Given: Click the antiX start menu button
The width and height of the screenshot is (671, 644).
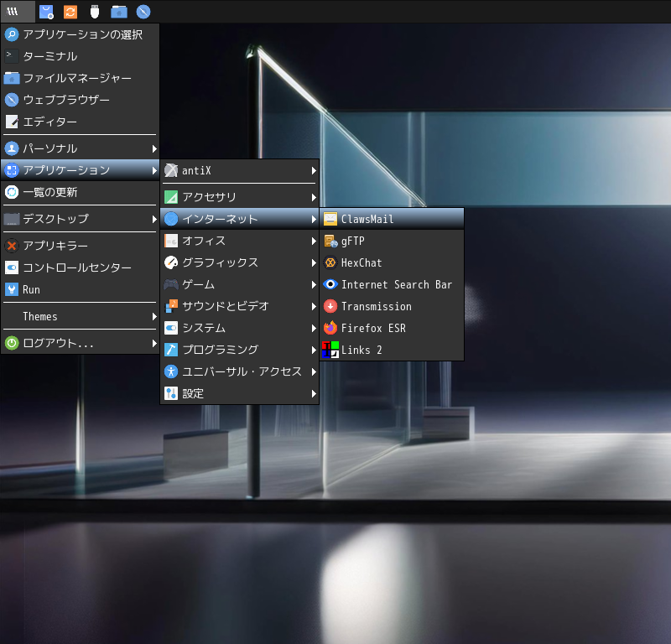Looking at the screenshot, I should click(x=13, y=12).
